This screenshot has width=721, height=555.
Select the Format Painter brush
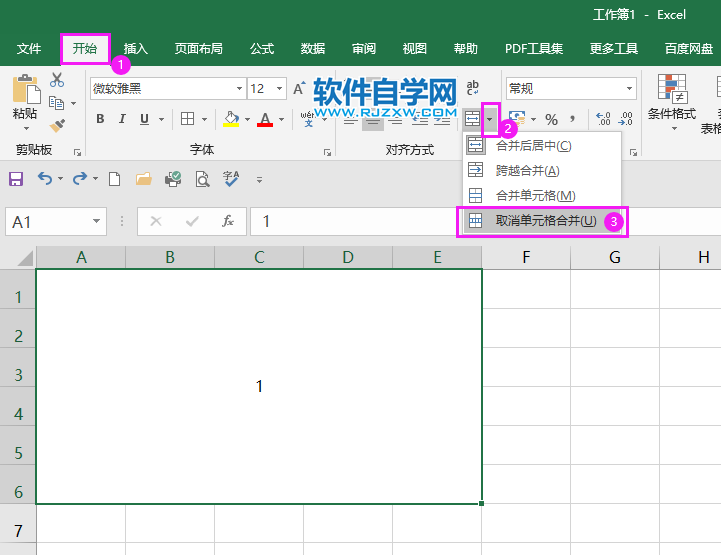click(x=57, y=125)
